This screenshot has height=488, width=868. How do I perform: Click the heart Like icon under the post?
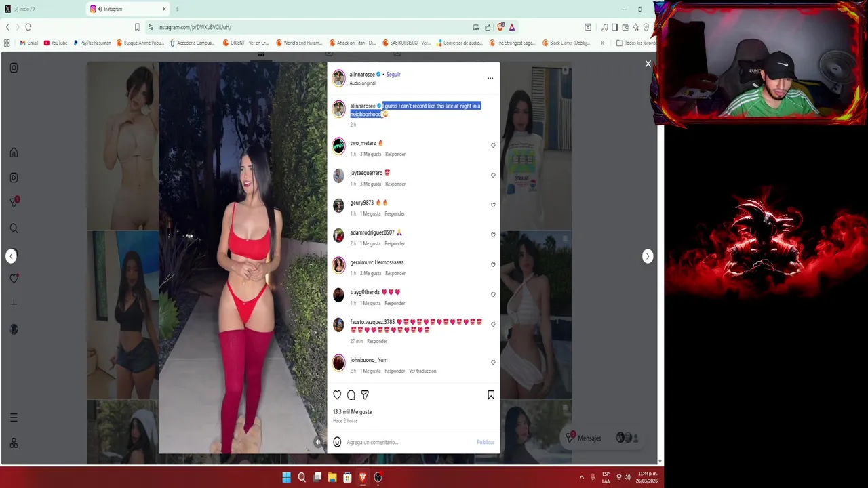[337, 395]
